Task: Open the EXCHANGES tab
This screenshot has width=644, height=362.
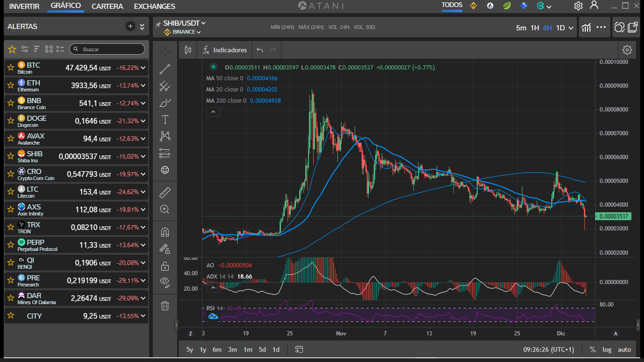Action: (x=154, y=7)
